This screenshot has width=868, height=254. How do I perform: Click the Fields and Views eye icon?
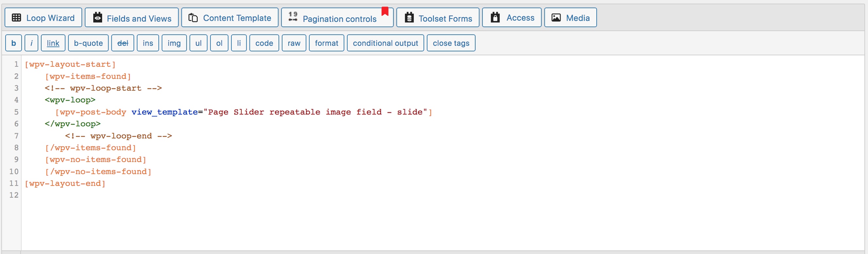(98, 17)
